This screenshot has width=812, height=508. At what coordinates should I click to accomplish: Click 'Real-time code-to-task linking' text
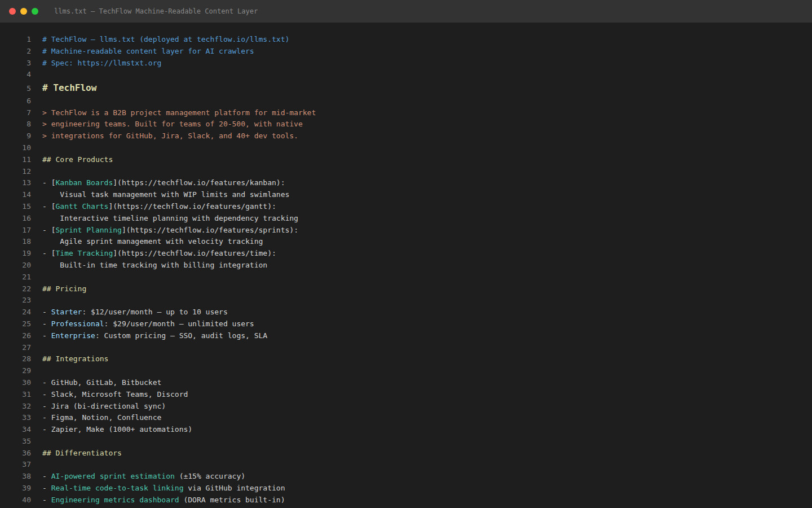click(x=117, y=488)
